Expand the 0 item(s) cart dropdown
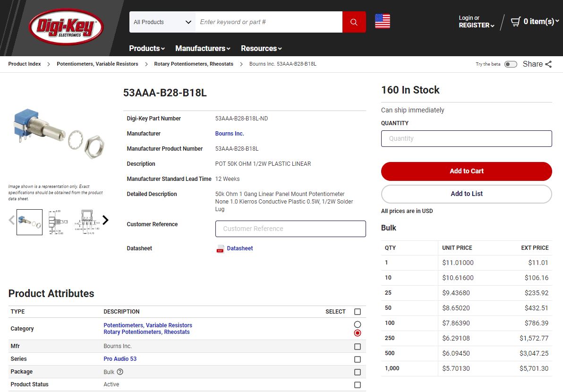This screenshot has width=563, height=392. point(541,22)
